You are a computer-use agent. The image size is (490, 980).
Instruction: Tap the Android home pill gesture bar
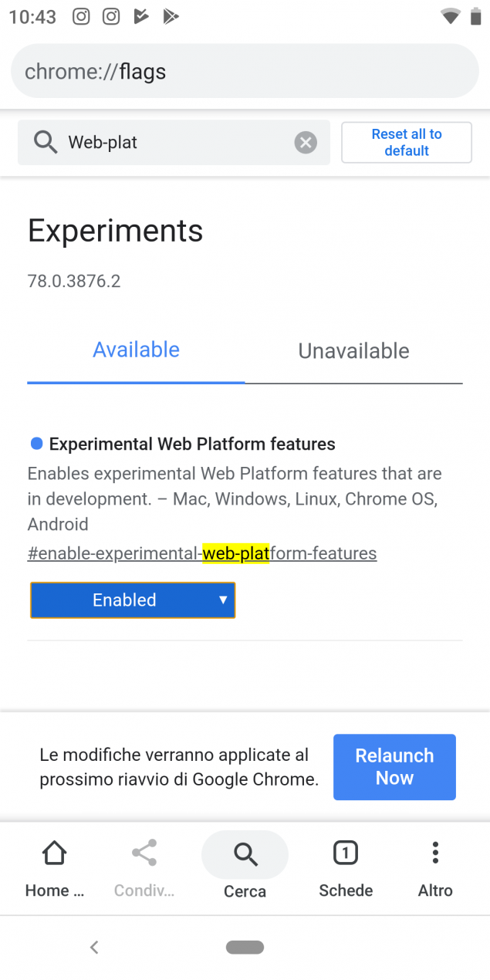pyautogui.click(x=245, y=947)
